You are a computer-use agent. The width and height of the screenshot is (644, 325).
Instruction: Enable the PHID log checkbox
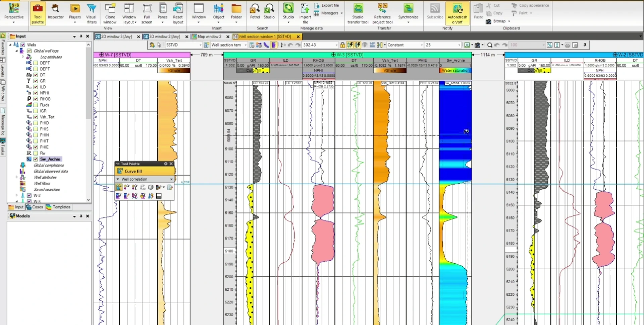[x=36, y=123]
